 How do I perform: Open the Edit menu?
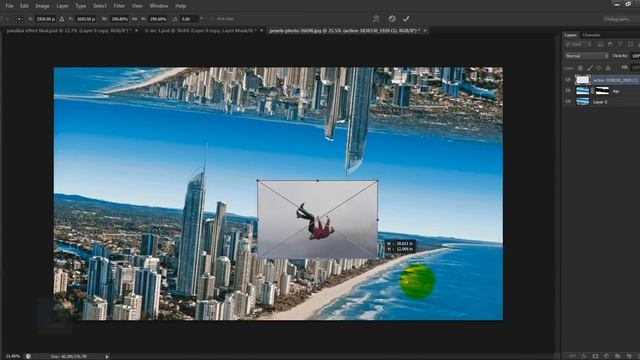point(24,6)
